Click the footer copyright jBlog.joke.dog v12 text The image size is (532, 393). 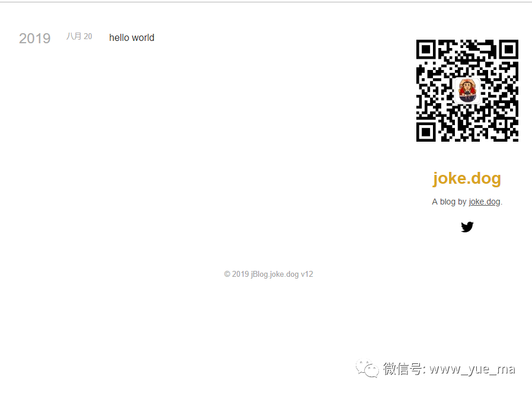pyautogui.click(x=269, y=274)
